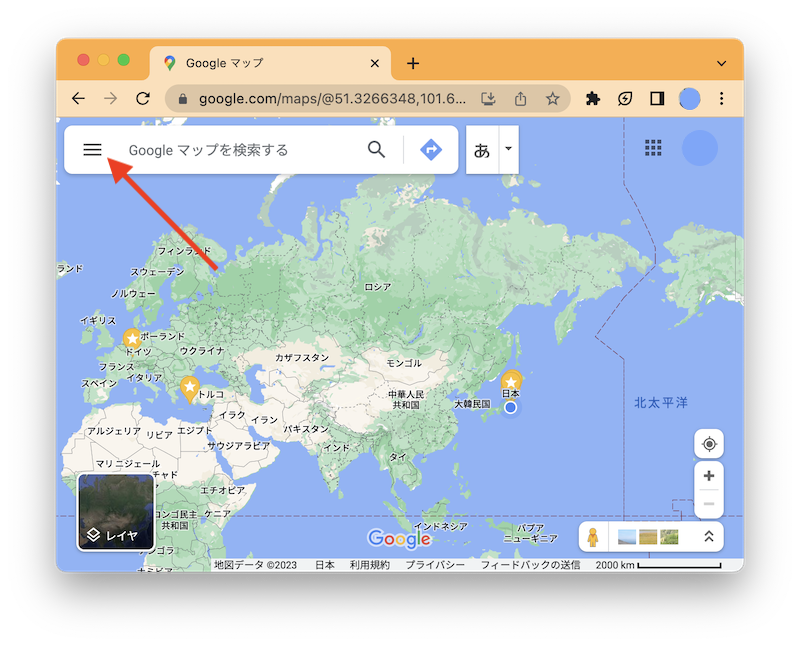Click the magnifier search icon
800x646 pixels.
[377, 150]
